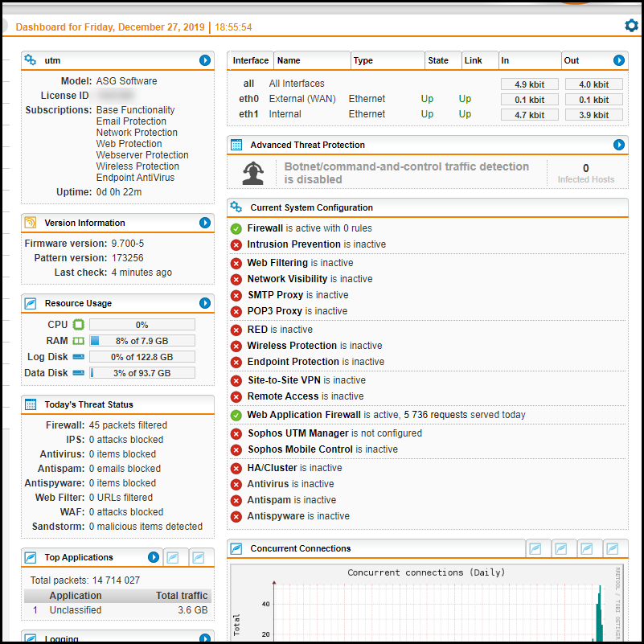Click the RAM 8% of 7.9 GB bar
644x644 pixels.
click(x=142, y=341)
